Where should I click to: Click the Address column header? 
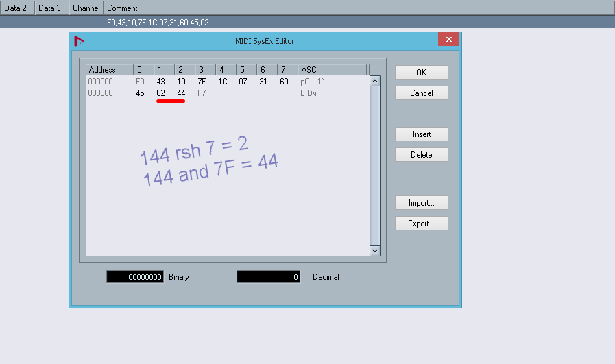pyautogui.click(x=110, y=70)
